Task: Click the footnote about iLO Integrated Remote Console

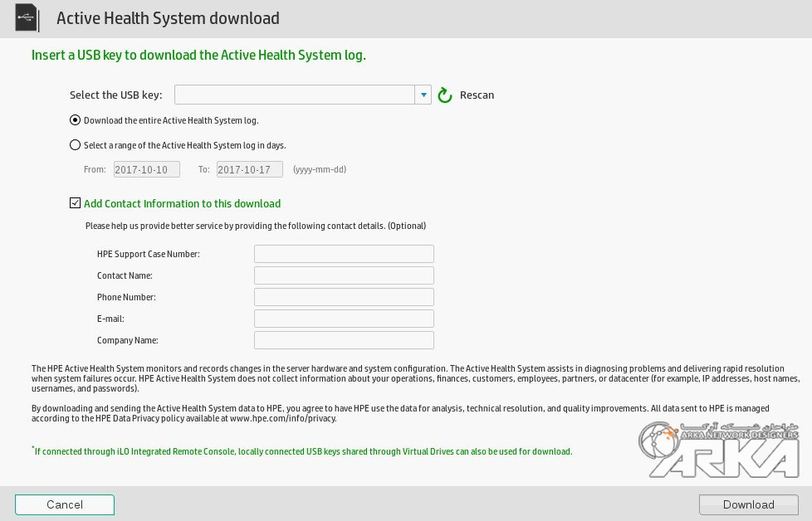Action: pyautogui.click(x=301, y=451)
